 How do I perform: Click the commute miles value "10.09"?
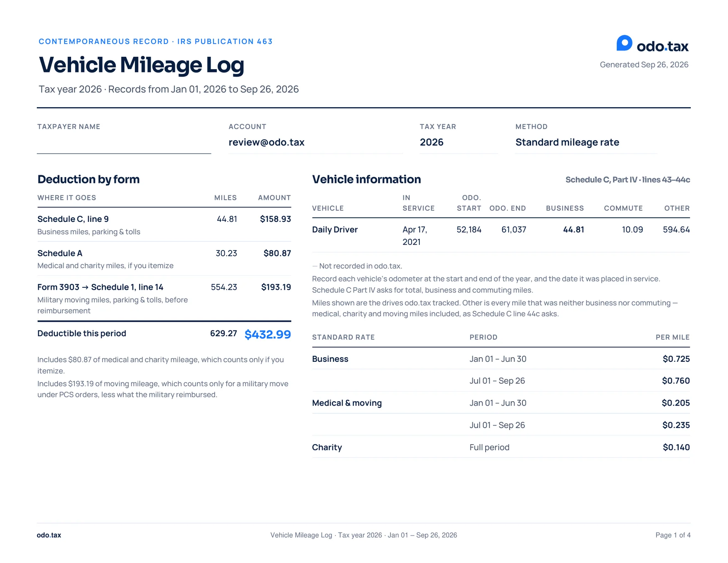click(632, 230)
